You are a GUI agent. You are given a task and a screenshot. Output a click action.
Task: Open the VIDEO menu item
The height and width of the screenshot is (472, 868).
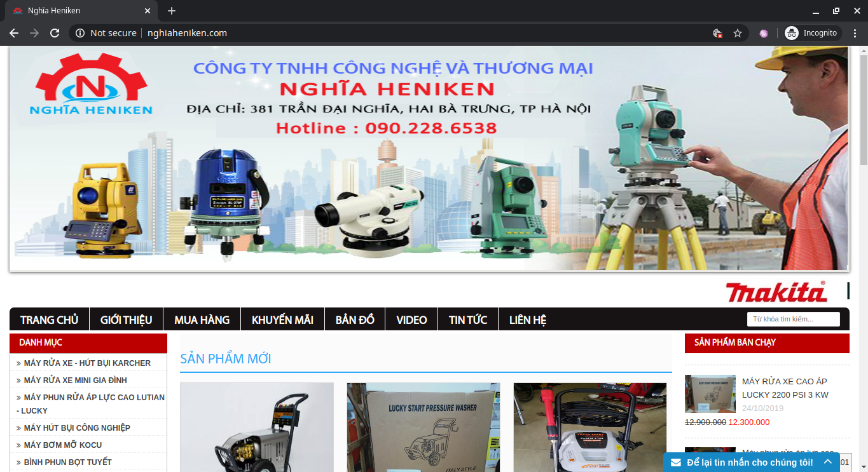point(411,320)
